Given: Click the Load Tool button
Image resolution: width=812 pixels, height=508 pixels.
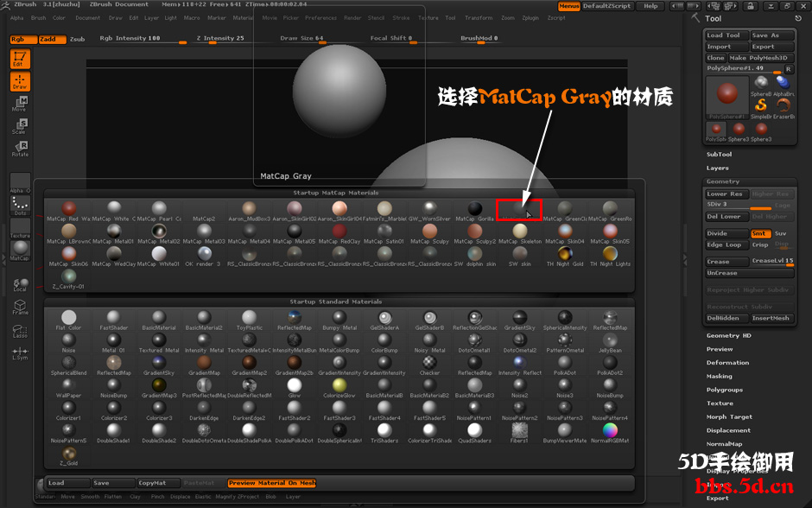Looking at the screenshot, I should point(727,35).
